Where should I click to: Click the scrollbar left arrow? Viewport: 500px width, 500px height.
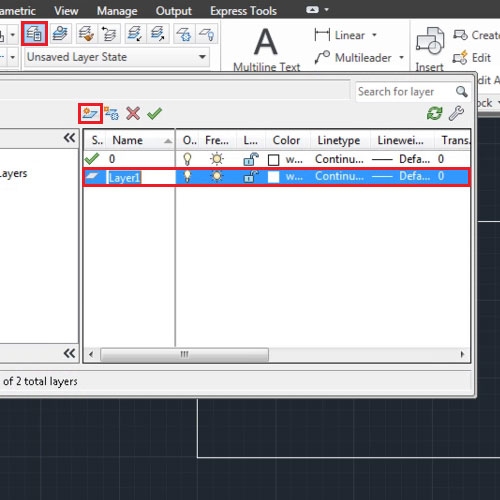point(91,354)
